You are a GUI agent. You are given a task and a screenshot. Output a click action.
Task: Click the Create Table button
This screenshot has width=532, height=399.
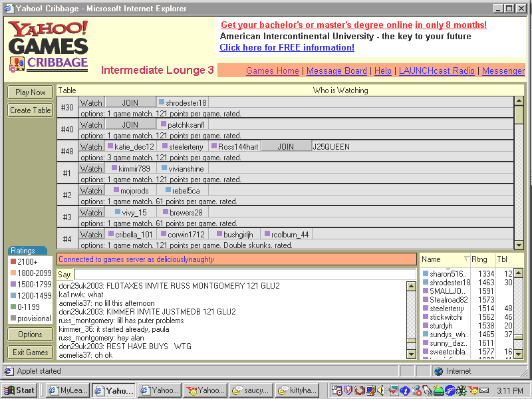pyautogui.click(x=30, y=110)
